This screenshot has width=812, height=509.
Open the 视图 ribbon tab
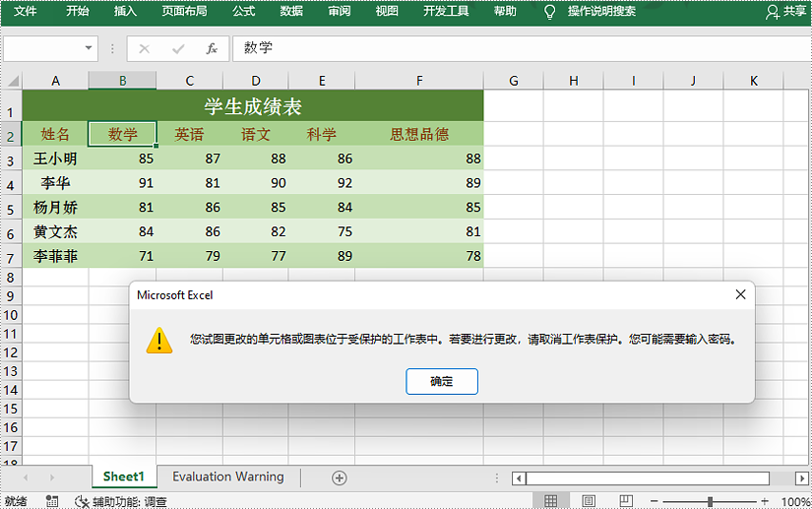tap(387, 12)
